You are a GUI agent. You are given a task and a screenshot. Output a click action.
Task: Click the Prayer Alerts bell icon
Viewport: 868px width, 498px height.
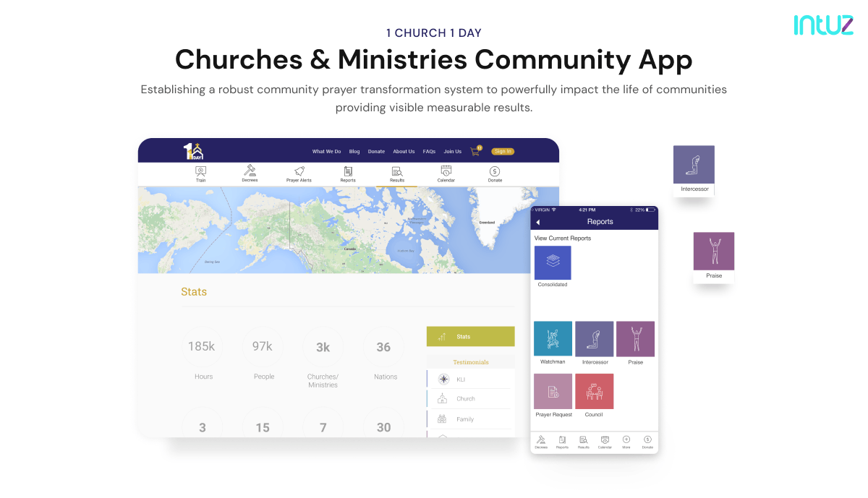(x=299, y=173)
